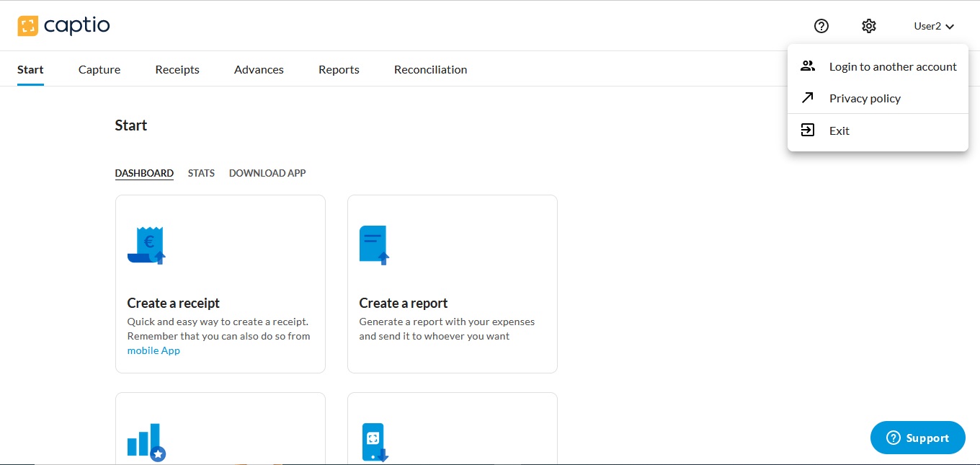Click the Exit door icon
The width and height of the screenshot is (980, 465).
808,130
